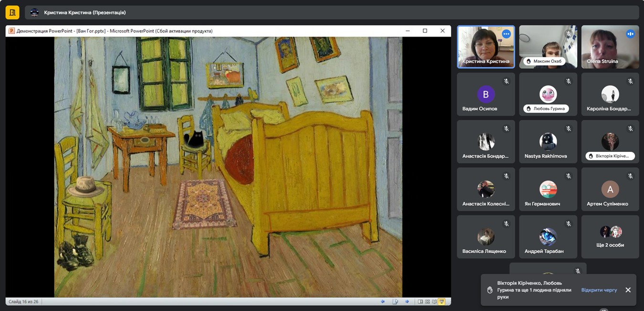Open three-dot options on Кристина Кристина tile
This screenshot has width=644, height=311.
pos(506,34)
